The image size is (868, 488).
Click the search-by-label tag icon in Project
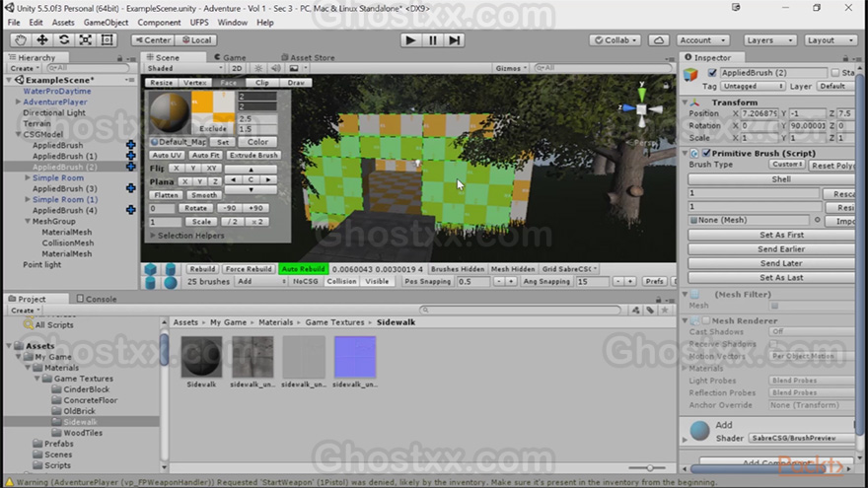point(650,310)
